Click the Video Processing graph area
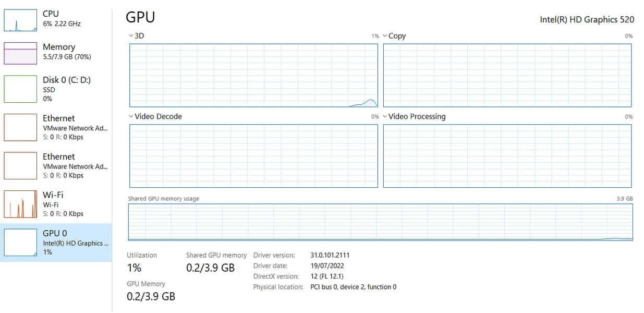Image resolution: width=644 pixels, height=313 pixels. (x=507, y=156)
